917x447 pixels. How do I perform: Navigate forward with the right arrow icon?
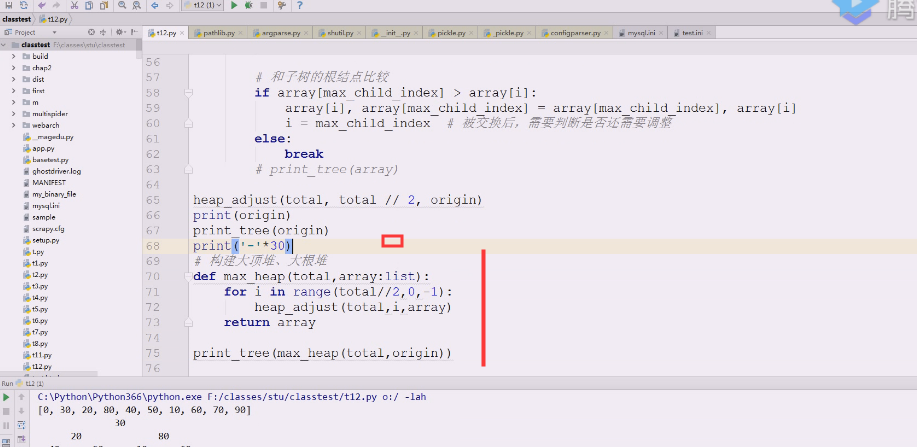(x=170, y=5)
